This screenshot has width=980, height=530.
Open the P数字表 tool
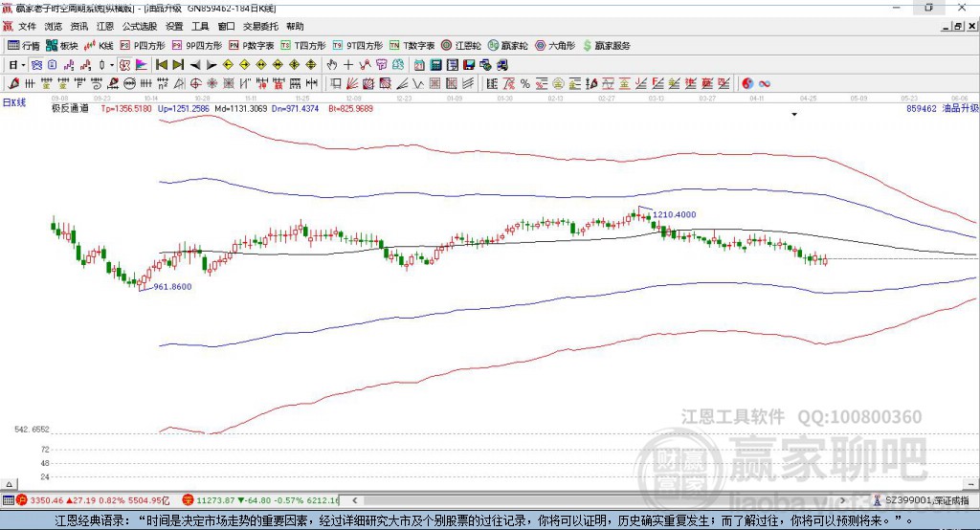(252, 46)
